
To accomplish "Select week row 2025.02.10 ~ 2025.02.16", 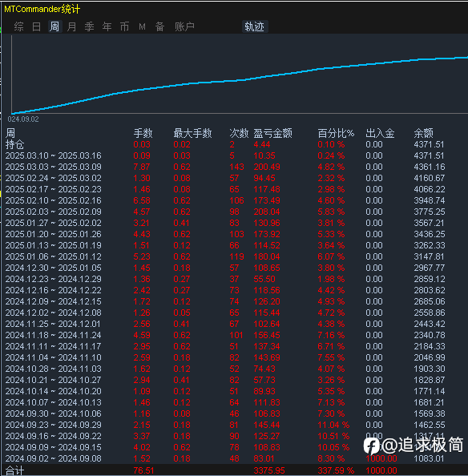I will (x=234, y=200).
